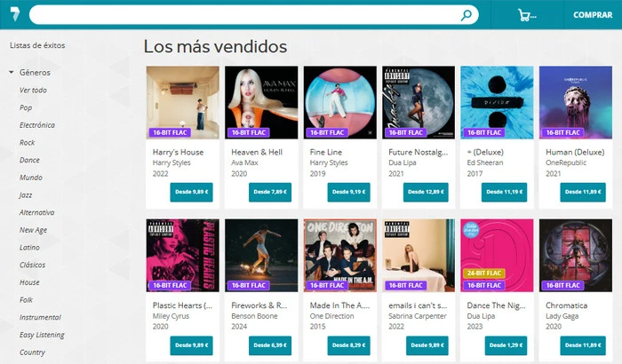Click 24-BIT FLAC badge on Dance The Night
The image size is (622, 364).
[x=484, y=273]
